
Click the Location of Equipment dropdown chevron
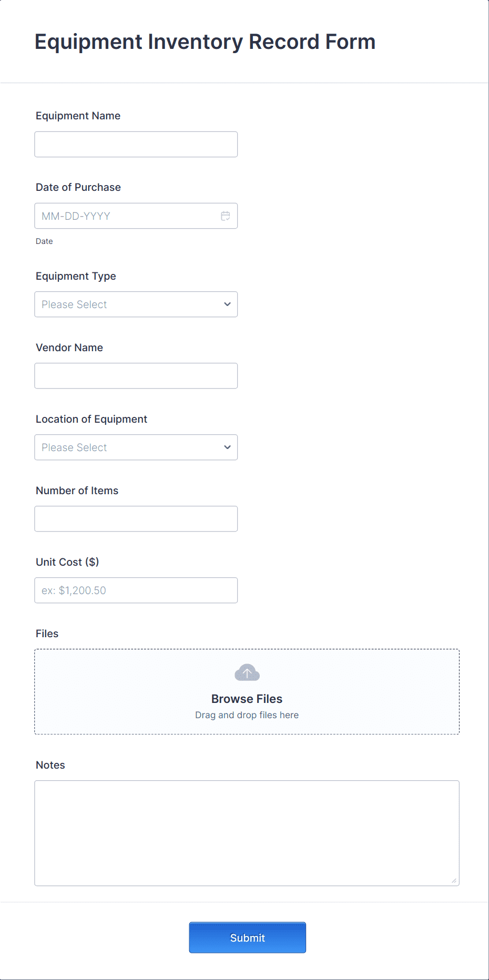227,447
